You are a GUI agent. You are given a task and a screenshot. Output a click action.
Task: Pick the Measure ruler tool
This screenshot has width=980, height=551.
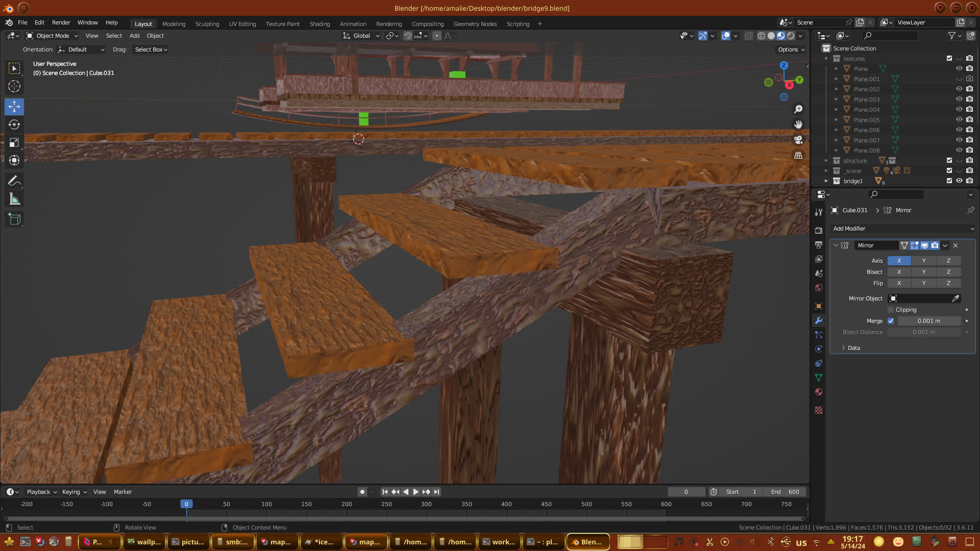14,199
